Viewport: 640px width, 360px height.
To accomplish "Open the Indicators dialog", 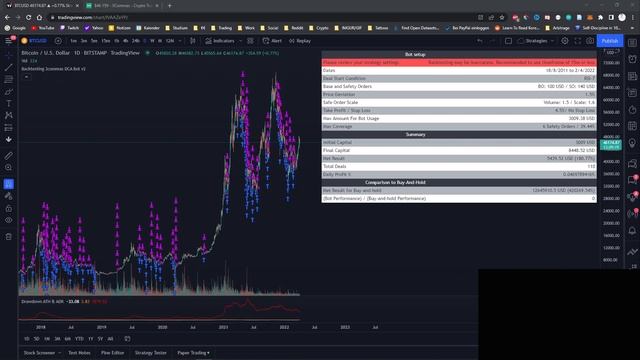I will tap(220, 41).
